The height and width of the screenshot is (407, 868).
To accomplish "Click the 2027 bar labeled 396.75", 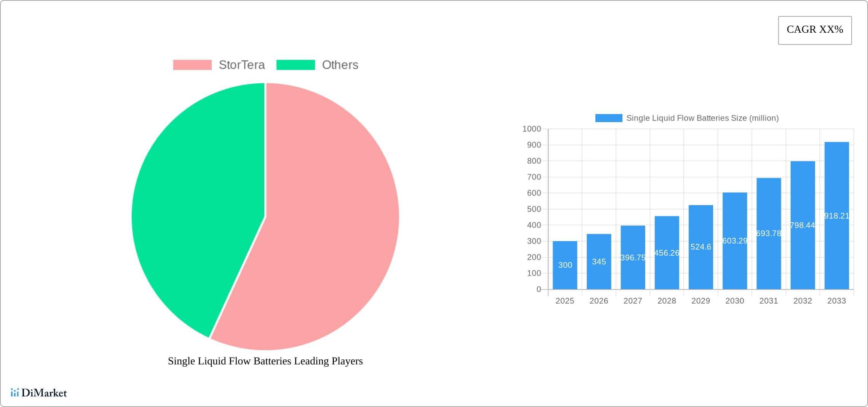I will (633, 258).
